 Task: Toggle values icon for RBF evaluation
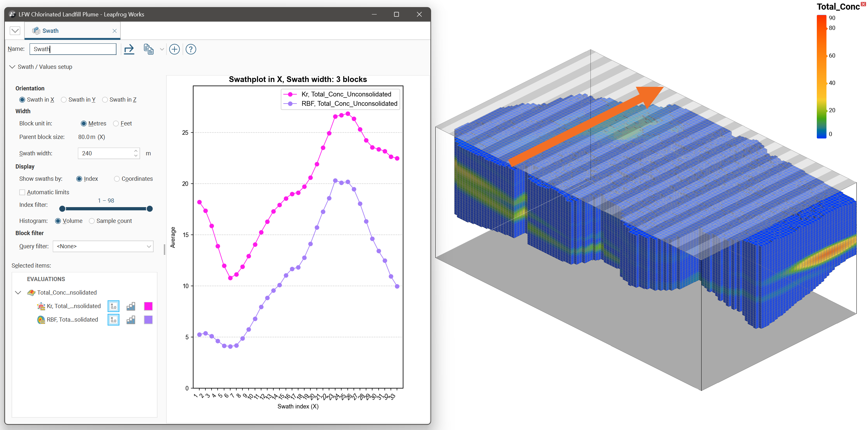[114, 320]
